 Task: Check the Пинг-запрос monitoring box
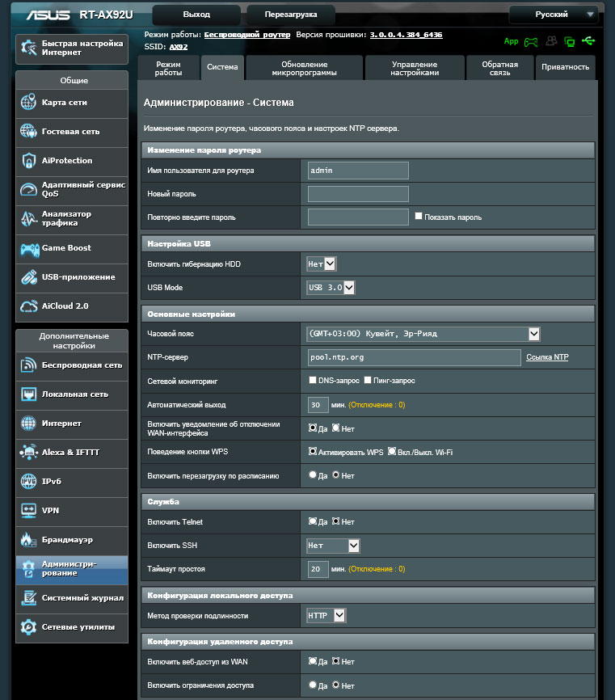368,380
